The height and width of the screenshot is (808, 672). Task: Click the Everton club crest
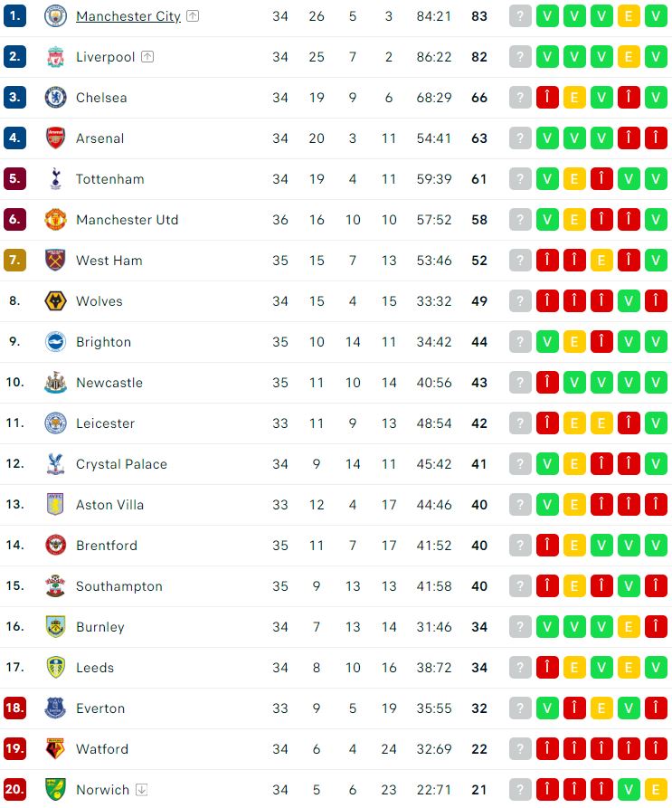54,708
